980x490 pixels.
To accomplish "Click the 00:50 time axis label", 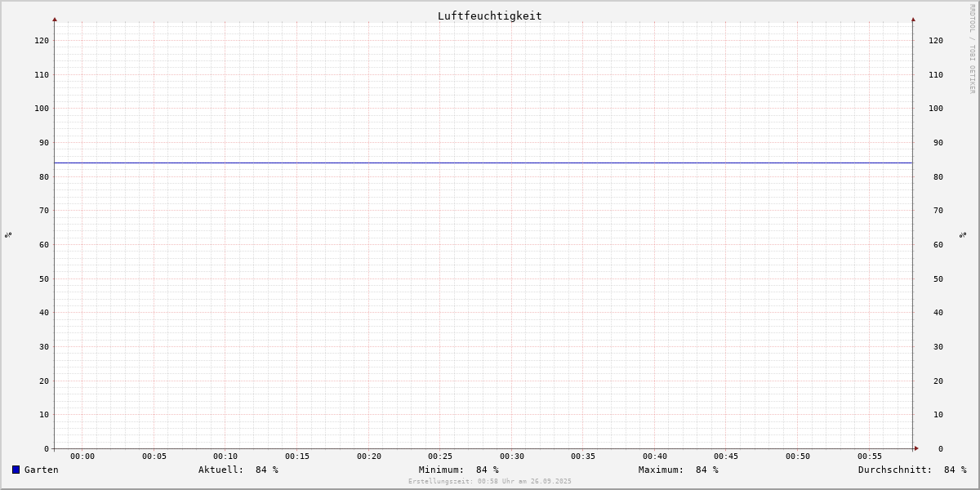I will click(798, 457).
